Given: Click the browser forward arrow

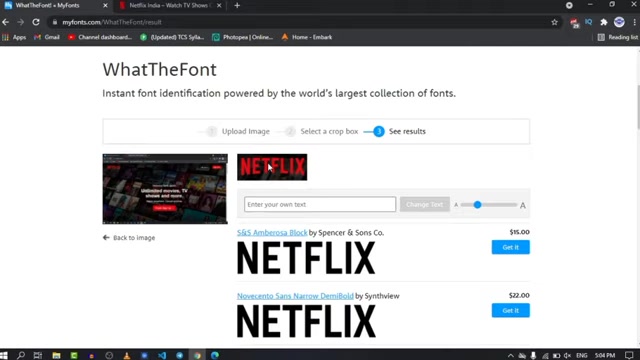Looking at the screenshot, I should (x=20, y=22).
